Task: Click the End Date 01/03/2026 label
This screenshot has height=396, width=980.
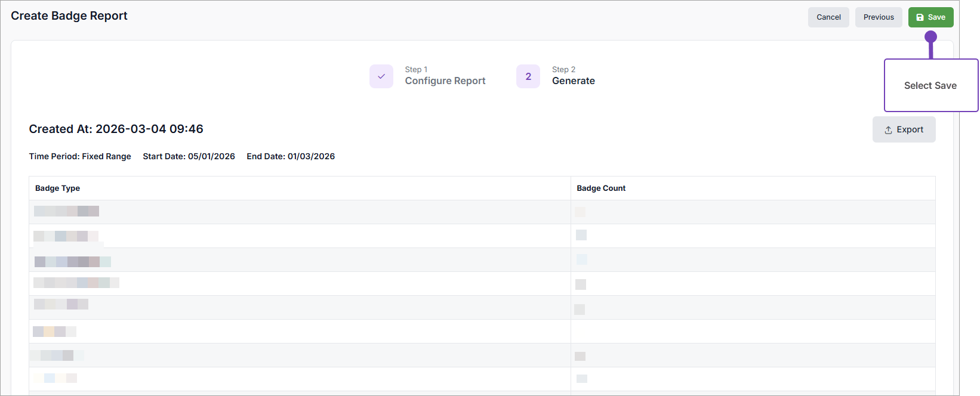Action: coord(291,156)
